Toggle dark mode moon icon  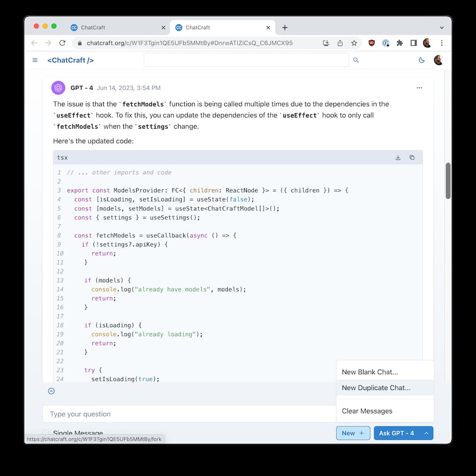pos(422,60)
